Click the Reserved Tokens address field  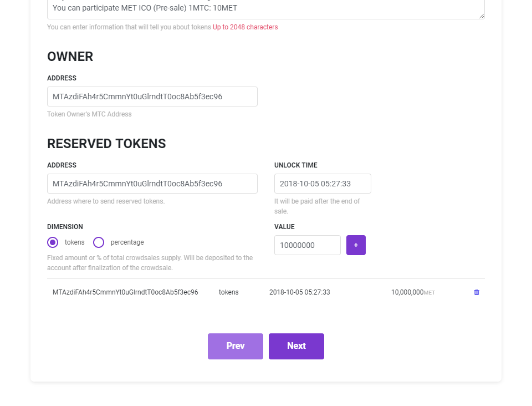[152, 184]
